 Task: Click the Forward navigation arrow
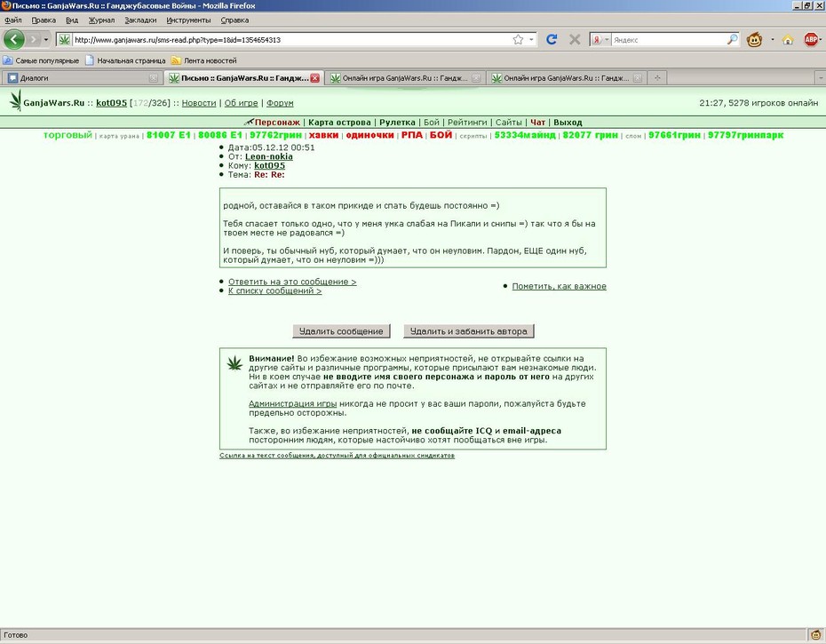click(34, 39)
